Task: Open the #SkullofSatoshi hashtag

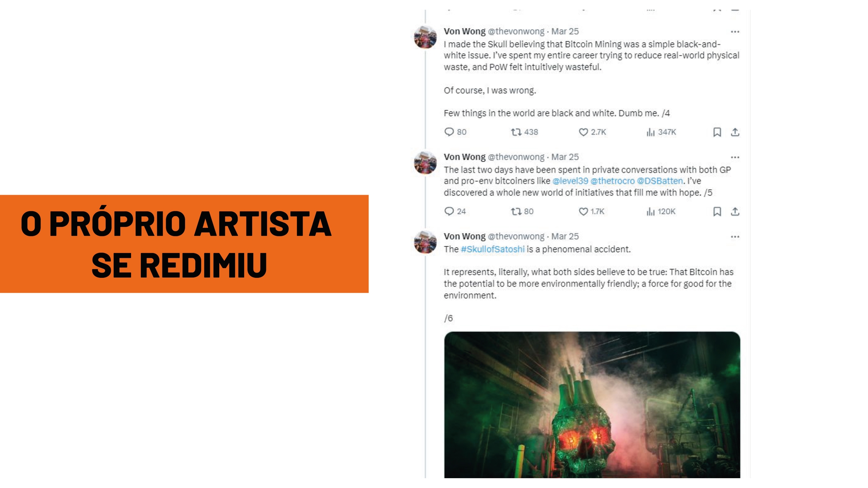Action: pos(492,249)
